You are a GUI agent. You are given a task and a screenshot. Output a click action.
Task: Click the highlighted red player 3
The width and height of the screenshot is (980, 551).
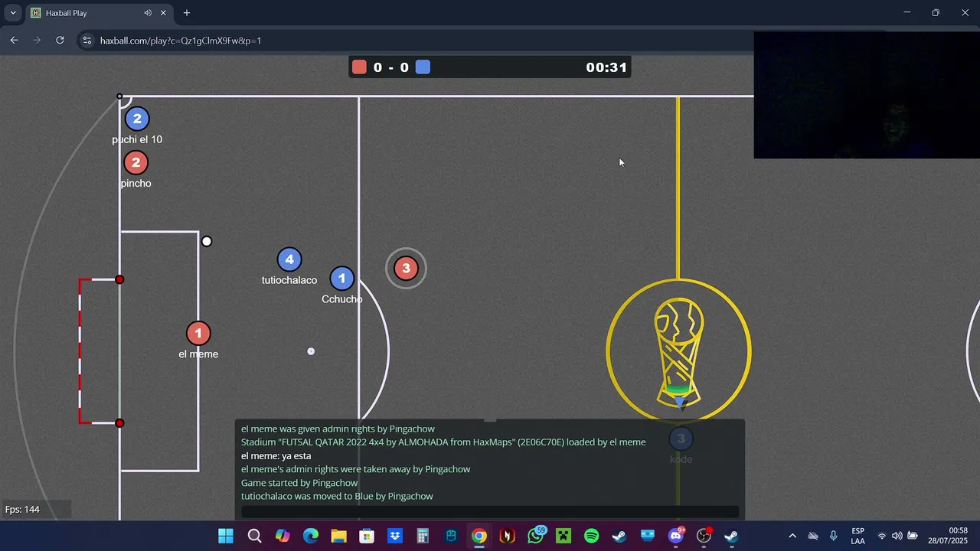[x=406, y=268]
